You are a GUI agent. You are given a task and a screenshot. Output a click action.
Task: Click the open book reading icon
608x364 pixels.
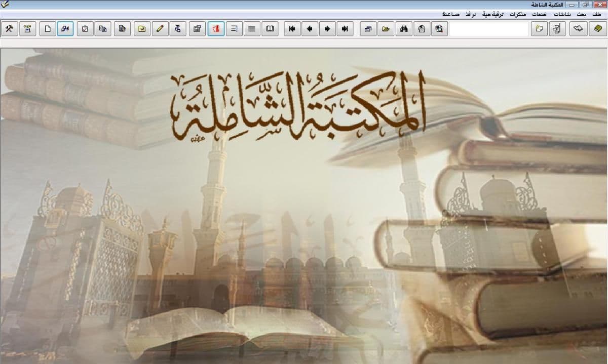(270, 29)
